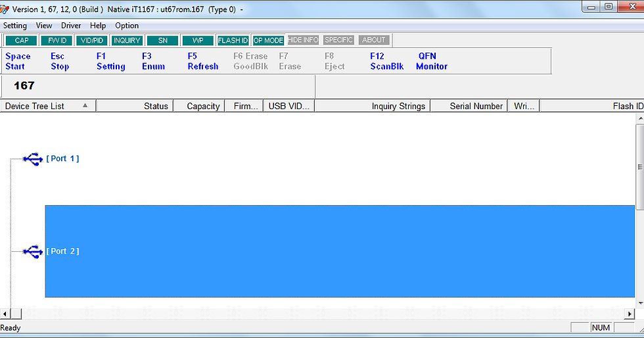The width and height of the screenshot is (644, 338).
Task: Click the Ready status bar text
Action: [11, 327]
